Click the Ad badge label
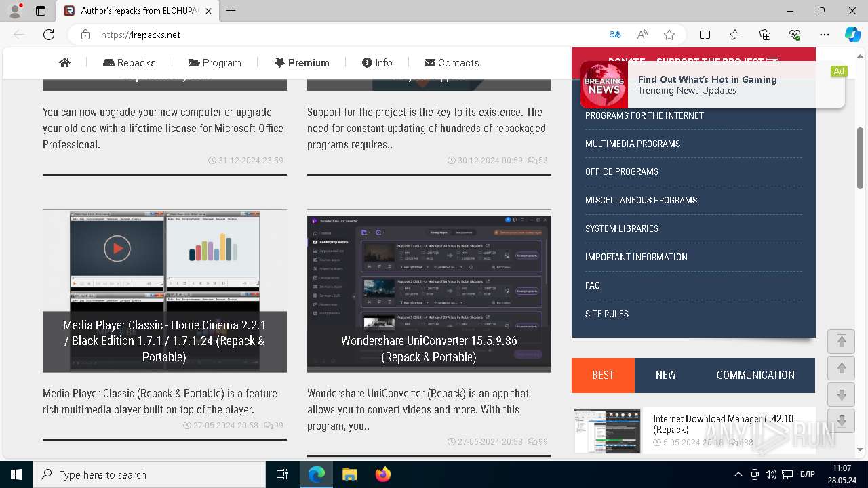This screenshot has width=868, height=488. click(839, 71)
